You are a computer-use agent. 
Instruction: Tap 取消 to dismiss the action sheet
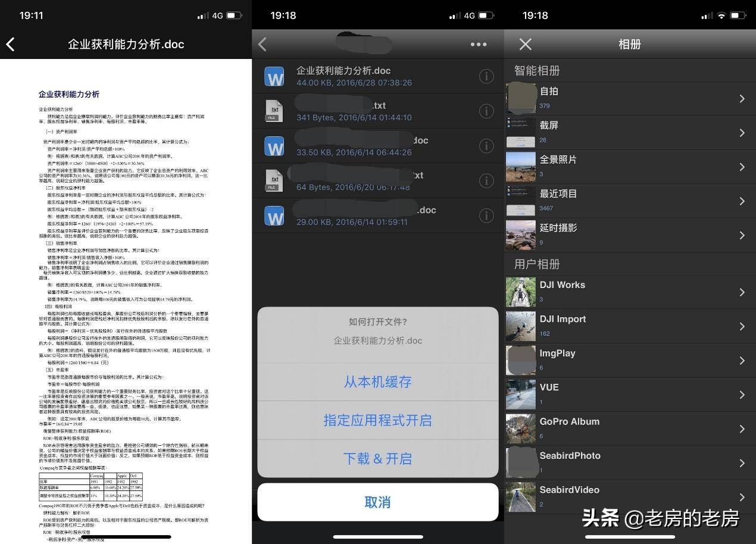tap(377, 502)
